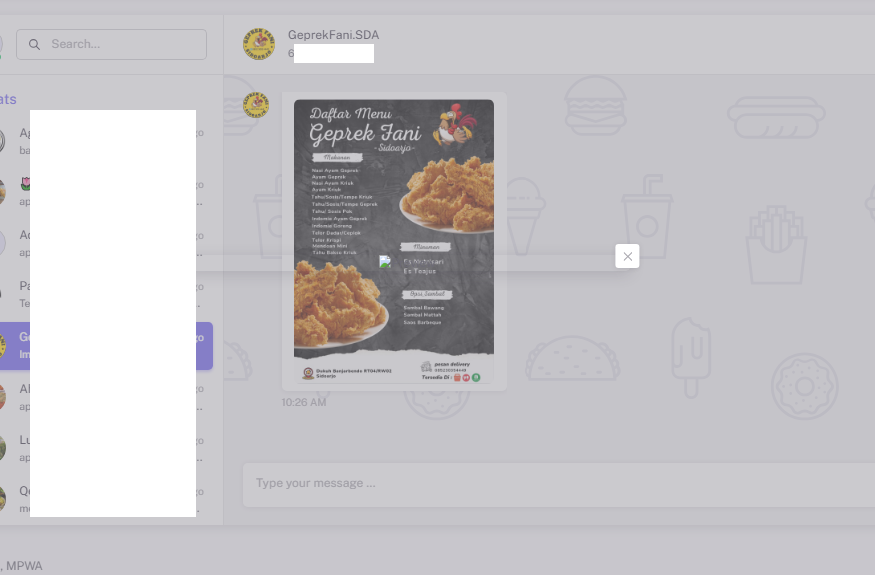This screenshot has height=575, width=875.
Task: Open the chat beginning with "Al"
Action: click(x=106, y=397)
